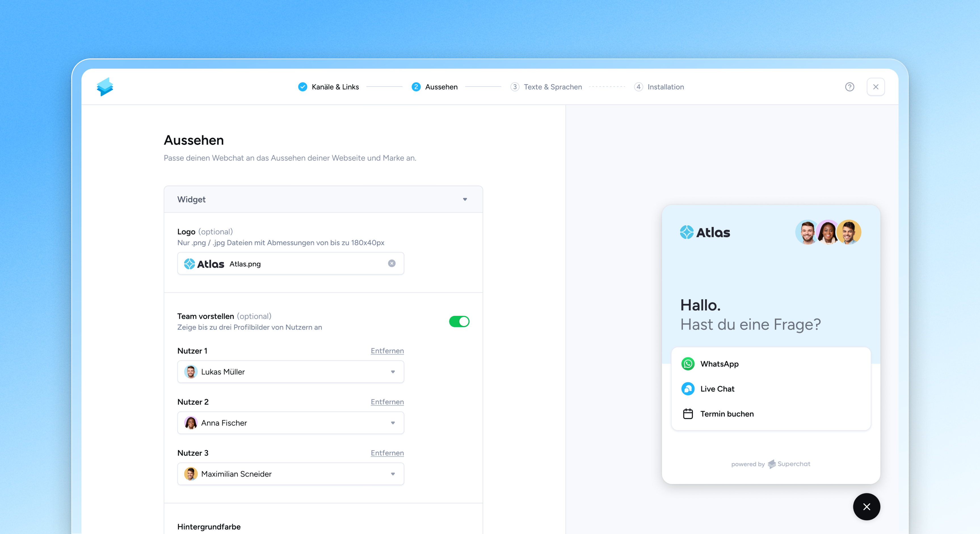The image size is (980, 534).
Task: Open the Maximilian Scneider user dropdown
Action: coord(393,474)
